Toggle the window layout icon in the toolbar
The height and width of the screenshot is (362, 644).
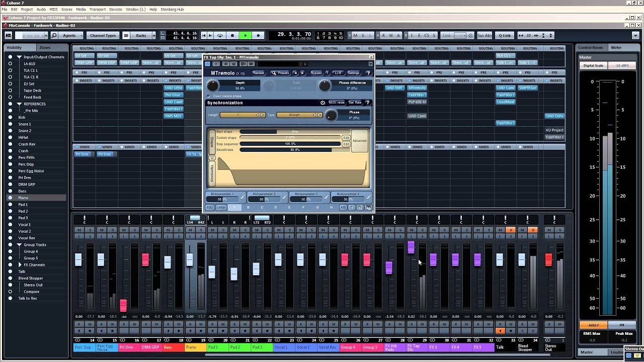(8, 35)
